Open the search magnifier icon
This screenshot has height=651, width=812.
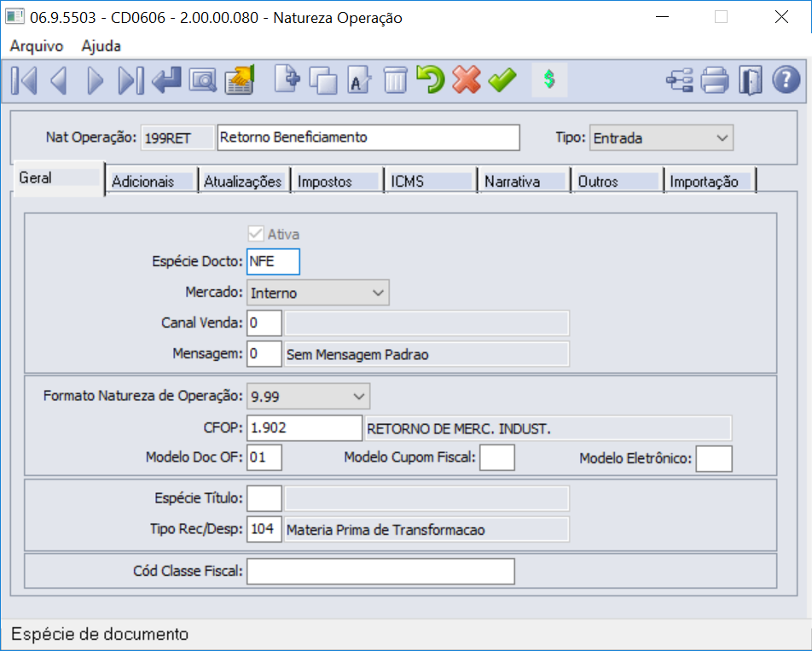pos(202,80)
